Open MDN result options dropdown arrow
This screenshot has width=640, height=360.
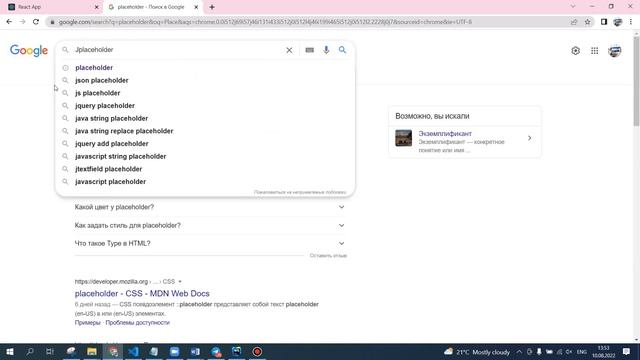click(x=180, y=282)
